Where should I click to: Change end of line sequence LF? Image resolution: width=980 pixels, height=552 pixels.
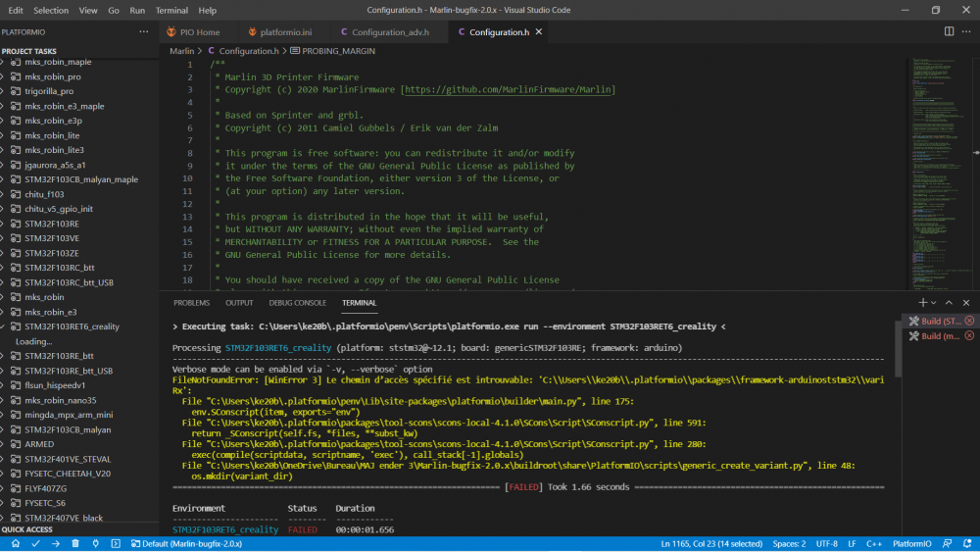click(x=852, y=544)
